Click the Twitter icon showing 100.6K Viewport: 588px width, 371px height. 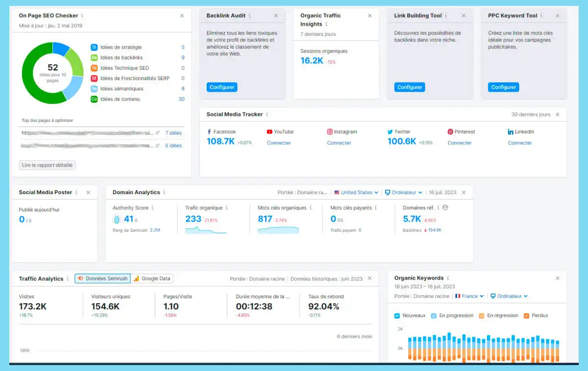coord(389,131)
